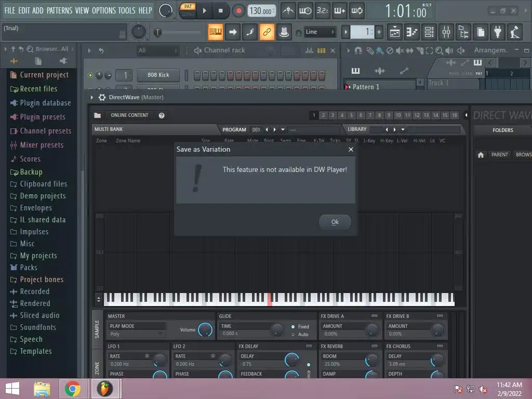The width and height of the screenshot is (532, 399).
Task: Click the MASTER Volume knob
Action: 205,330
